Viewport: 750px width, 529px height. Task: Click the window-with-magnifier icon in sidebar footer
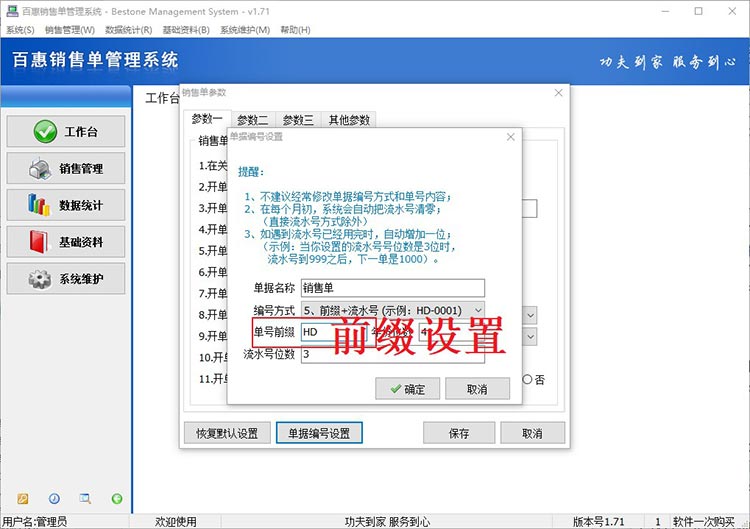85,499
